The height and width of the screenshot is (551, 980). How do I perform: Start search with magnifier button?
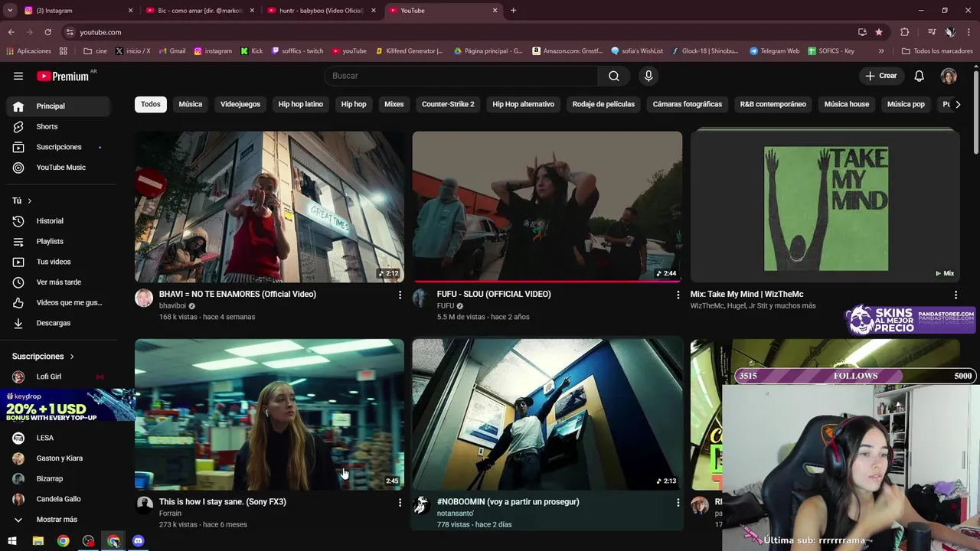coord(614,76)
